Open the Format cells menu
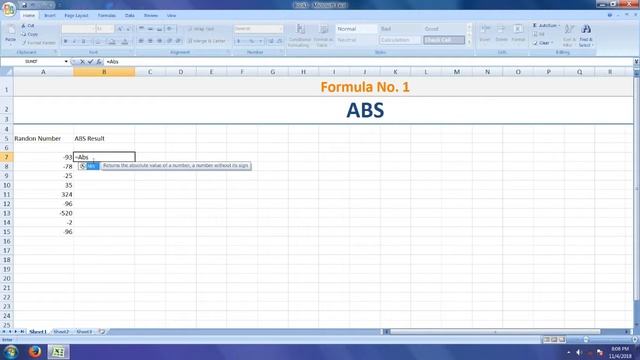The width and height of the screenshot is (640, 360). click(518, 33)
